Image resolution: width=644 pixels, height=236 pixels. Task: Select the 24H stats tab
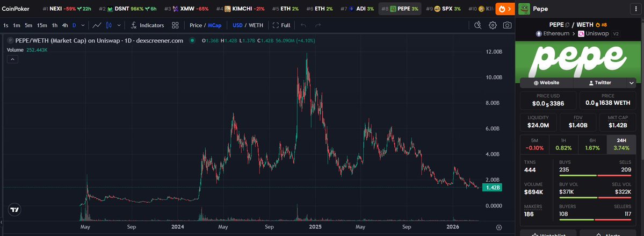(621, 144)
